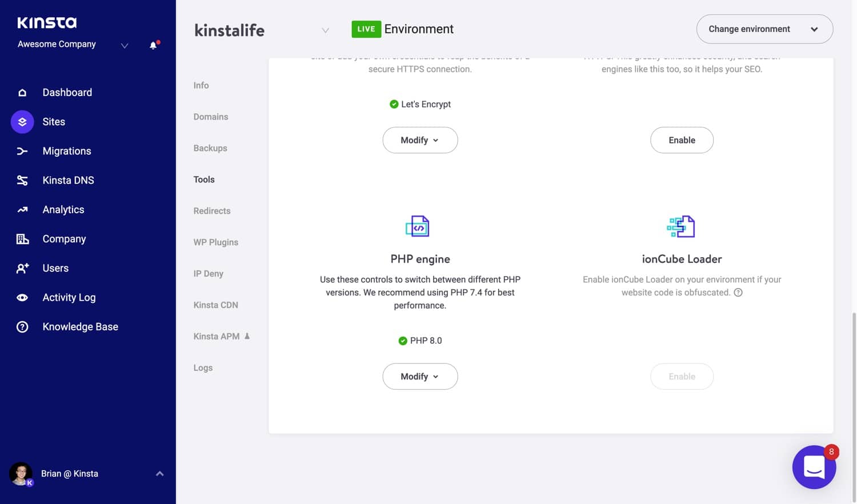Click the Kinsta DNS sidebar icon

click(22, 180)
